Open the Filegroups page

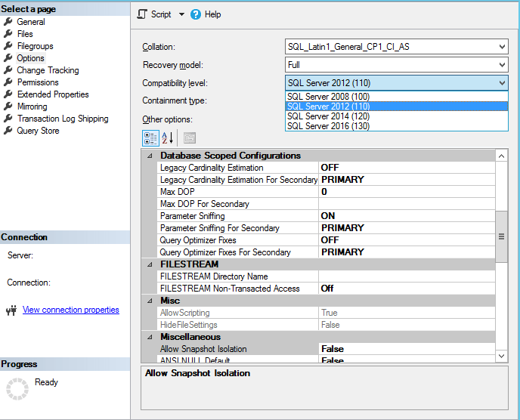pyautogui.click(x=36, y=46)
